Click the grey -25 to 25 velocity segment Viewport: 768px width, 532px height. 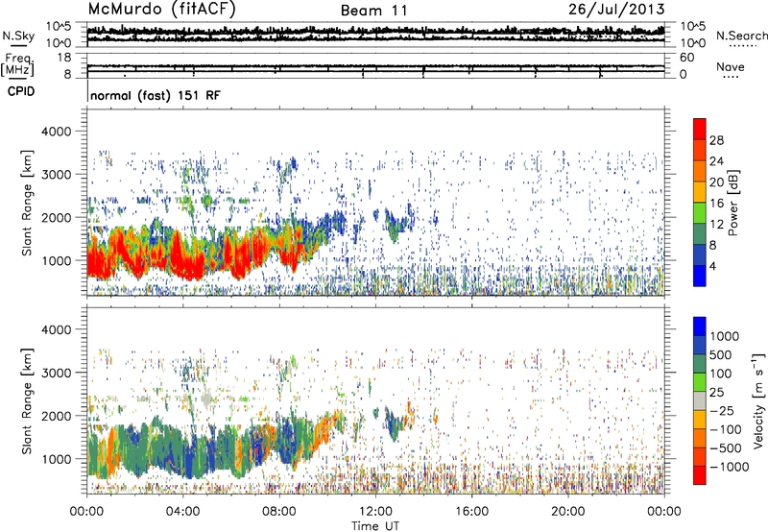point(700,401)
